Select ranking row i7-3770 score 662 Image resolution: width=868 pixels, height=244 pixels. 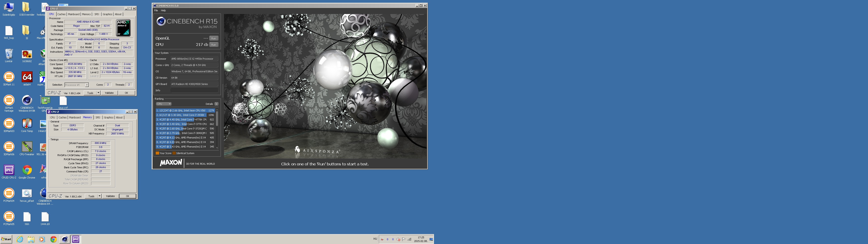(185, 124)
